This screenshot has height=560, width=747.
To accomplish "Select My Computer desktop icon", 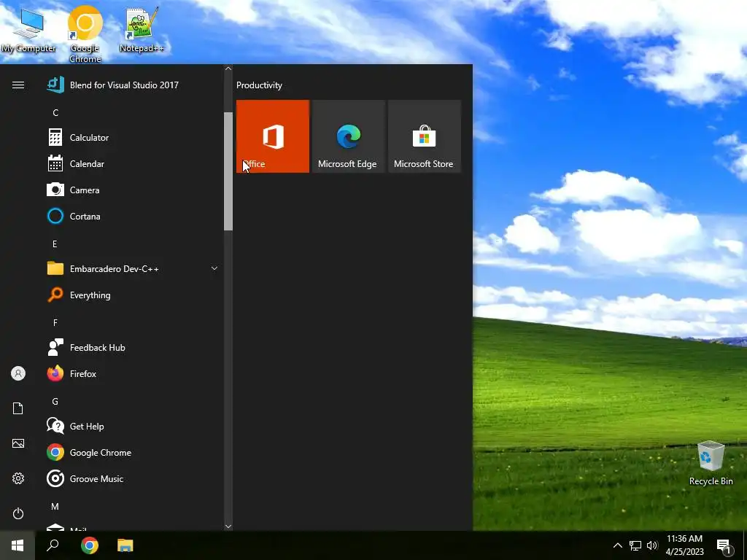I will pos(28,32).
